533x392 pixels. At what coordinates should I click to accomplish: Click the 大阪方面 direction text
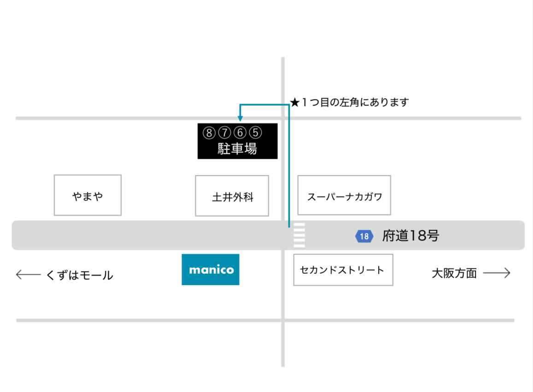point(454,273)
